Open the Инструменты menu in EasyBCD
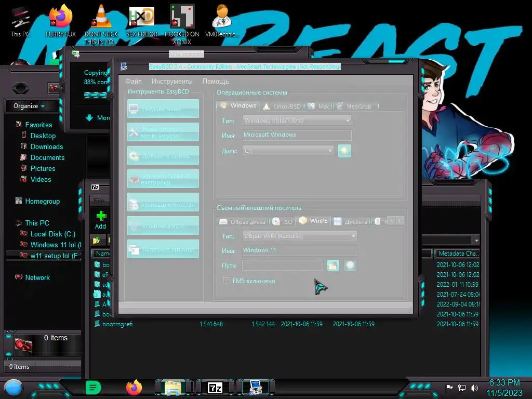 point(172,82)
